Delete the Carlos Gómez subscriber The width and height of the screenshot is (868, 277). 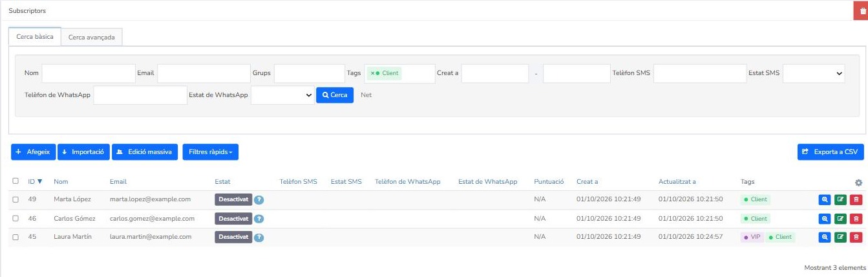coord(856,219)
